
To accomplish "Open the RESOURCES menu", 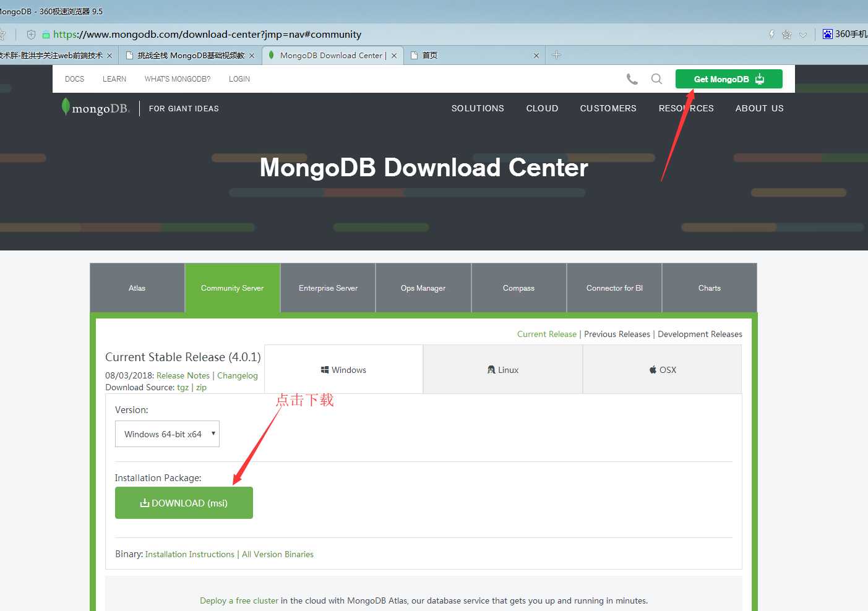I will click(686, 108).
